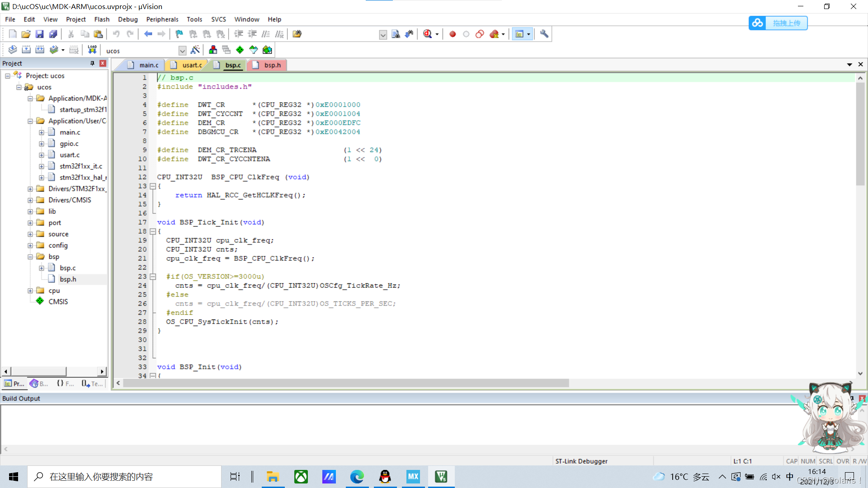The height and width of the screenshot is (488, 868).
Task: Paste from clipboard in the toolbar
Action: [98, 34]
